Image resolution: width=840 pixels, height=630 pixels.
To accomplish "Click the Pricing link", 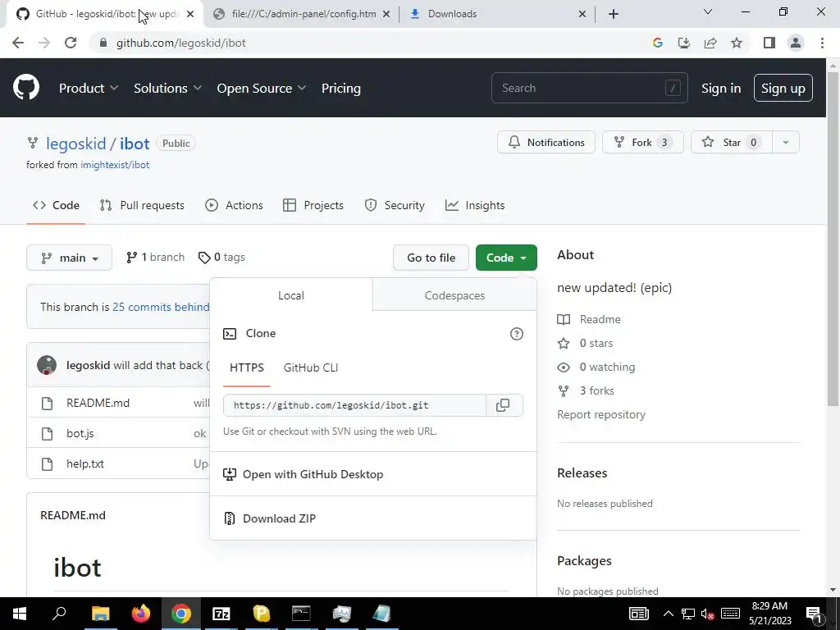I will coord(340,89).
